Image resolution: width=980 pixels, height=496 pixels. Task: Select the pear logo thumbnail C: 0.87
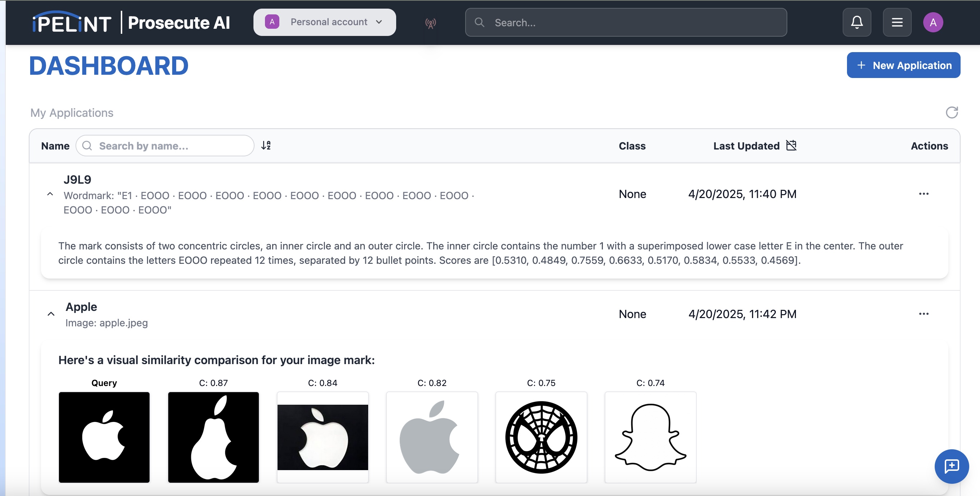coord(214,437)
